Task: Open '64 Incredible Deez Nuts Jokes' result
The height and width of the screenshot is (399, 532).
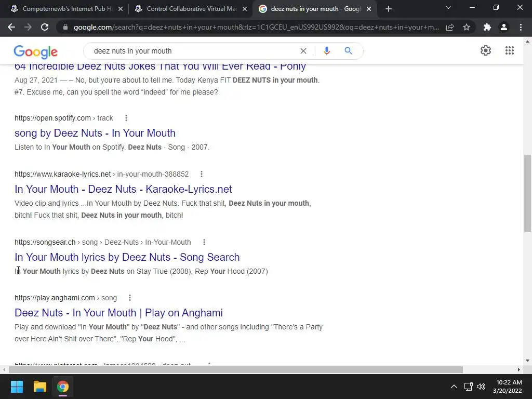Action: pos(160,66)
